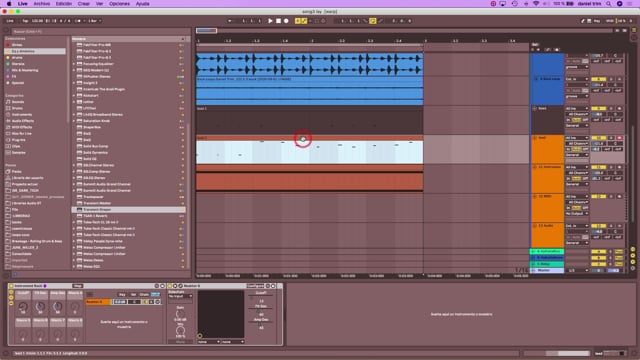
Task: Click the red Strikes collection dot
Action: tap(8, 45)
